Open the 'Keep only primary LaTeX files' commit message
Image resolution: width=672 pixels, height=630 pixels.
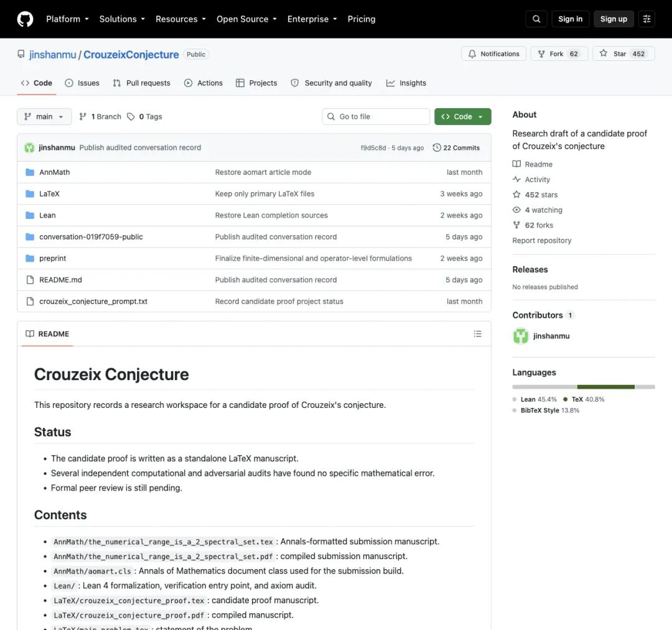[264, 193]
